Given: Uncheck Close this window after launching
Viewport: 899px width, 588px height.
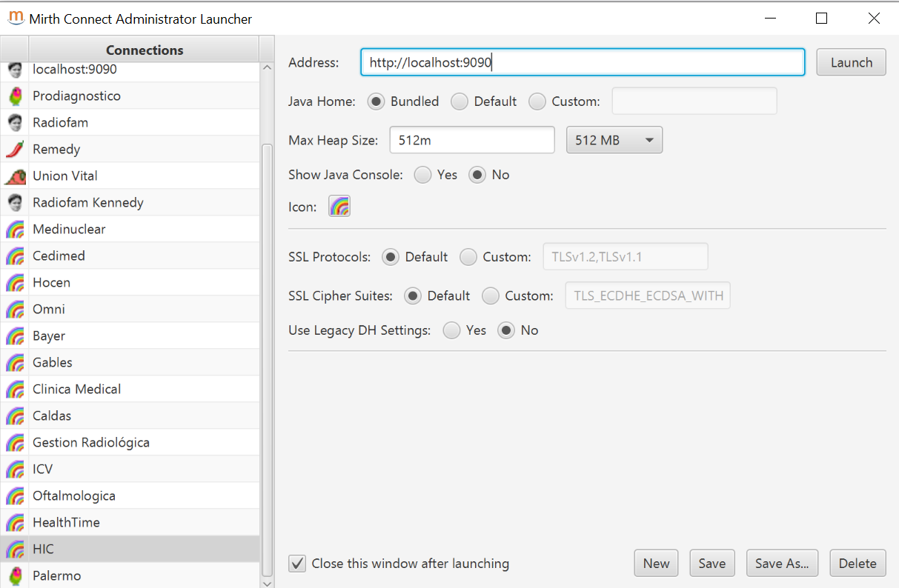Looking at the screenshot, I should pos(297,564).
